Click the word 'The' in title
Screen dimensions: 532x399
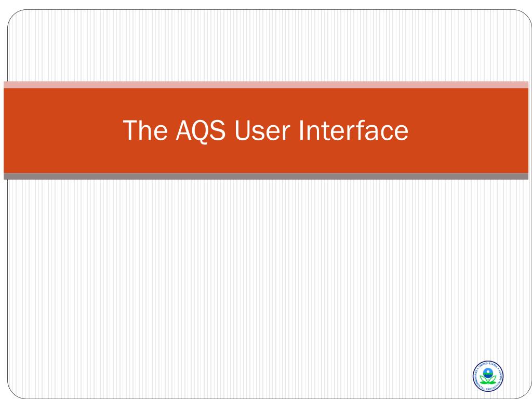[145, 130]
